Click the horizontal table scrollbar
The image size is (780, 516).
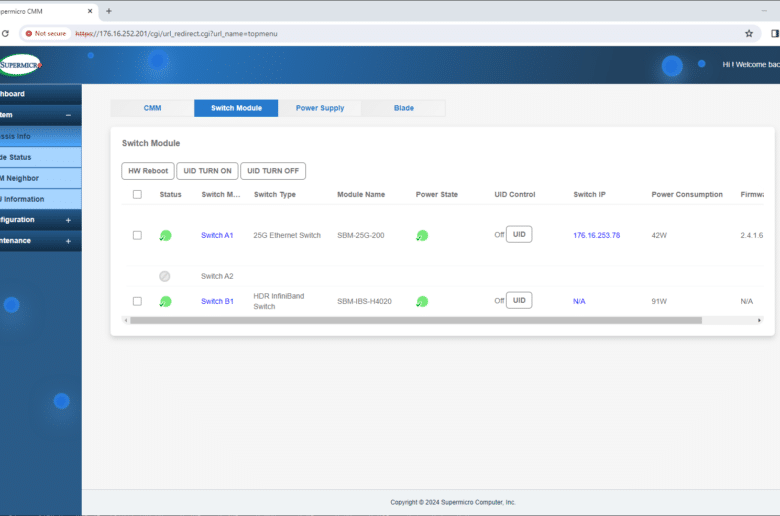pyautogui.click(x=416, y=320)
